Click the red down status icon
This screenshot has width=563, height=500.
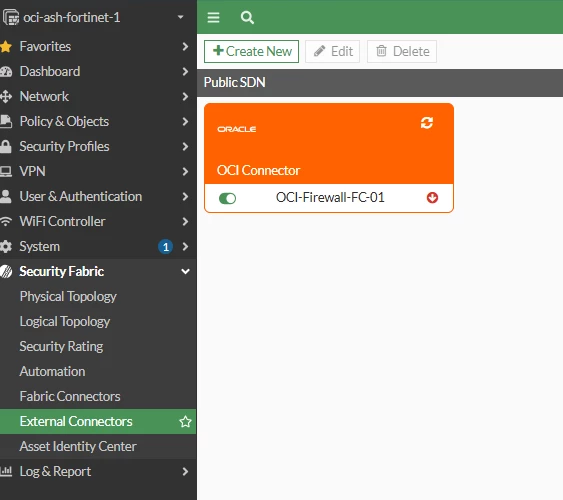pyautogui.click(x=432, y=197)
